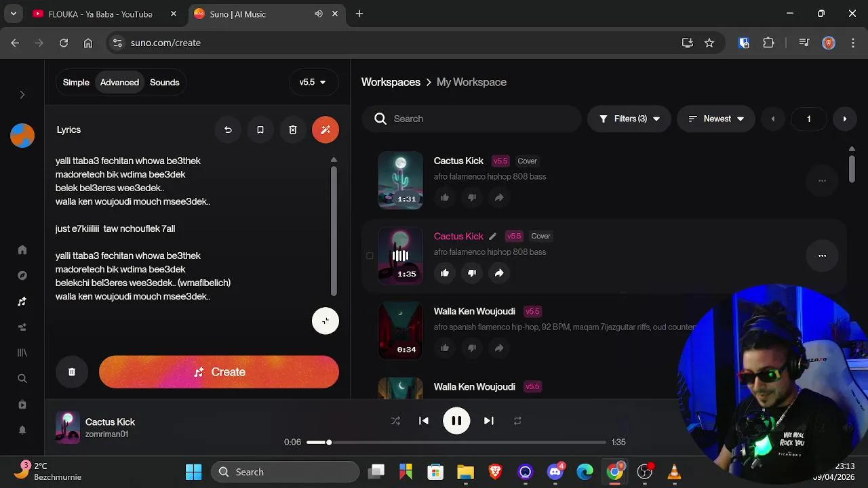868x488 pixels.
Task: Like the Walla Ken Woujoudi 0:34 track
Action: pos(445,348)
